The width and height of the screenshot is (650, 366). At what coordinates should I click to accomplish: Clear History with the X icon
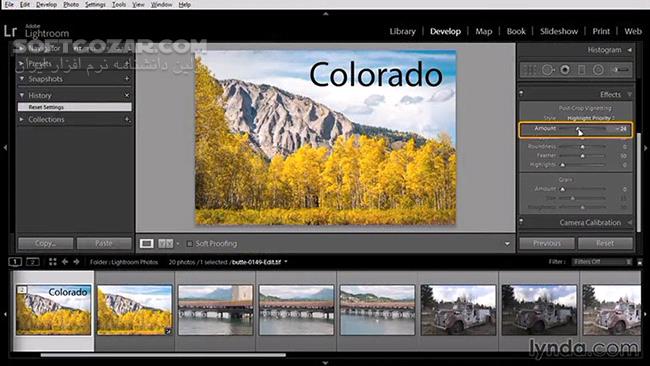pos(127,95)
